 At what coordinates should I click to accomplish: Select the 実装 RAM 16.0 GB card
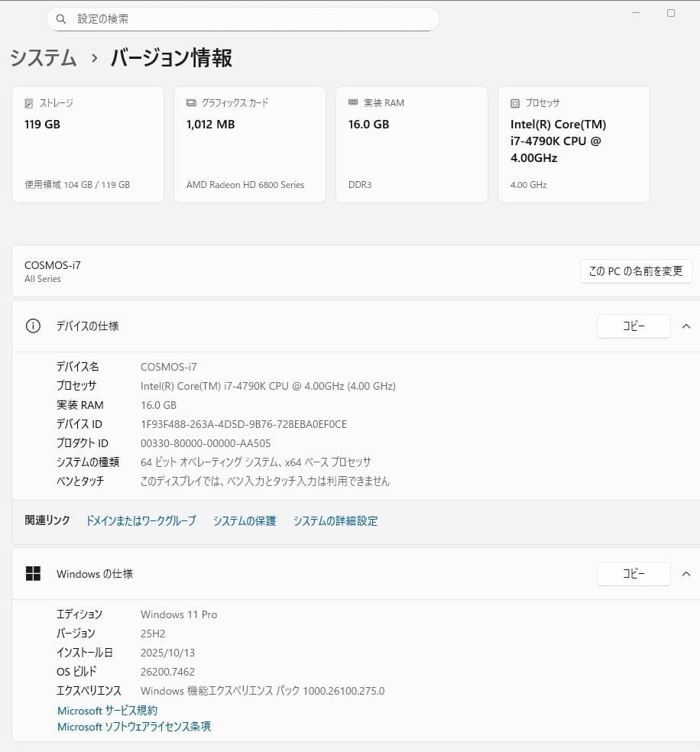point(412,144)
